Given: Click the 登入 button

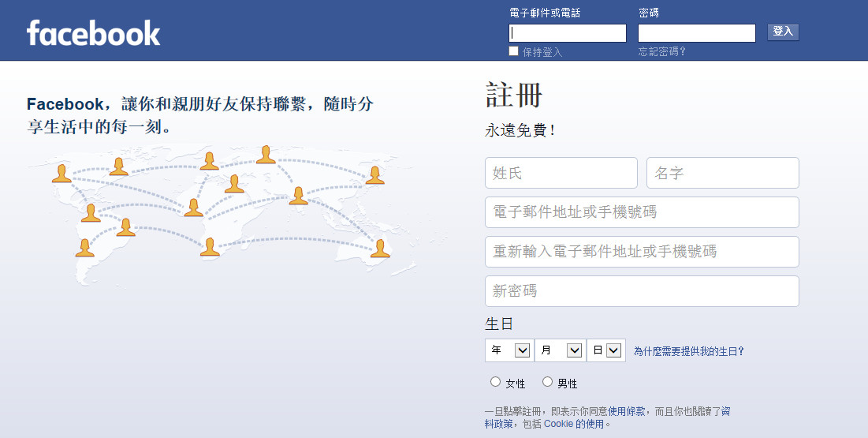Looking at the screenshot, I should tap(783, 32).
